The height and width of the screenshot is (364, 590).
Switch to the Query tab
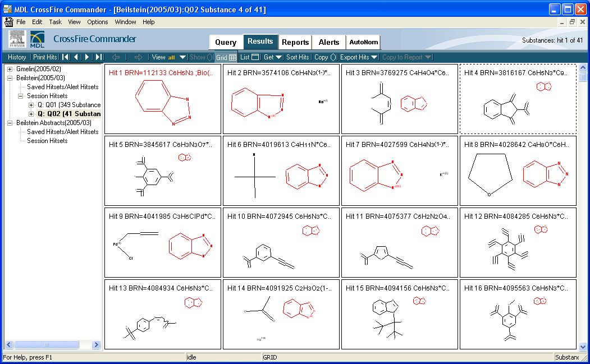click(x=226, y=42)
